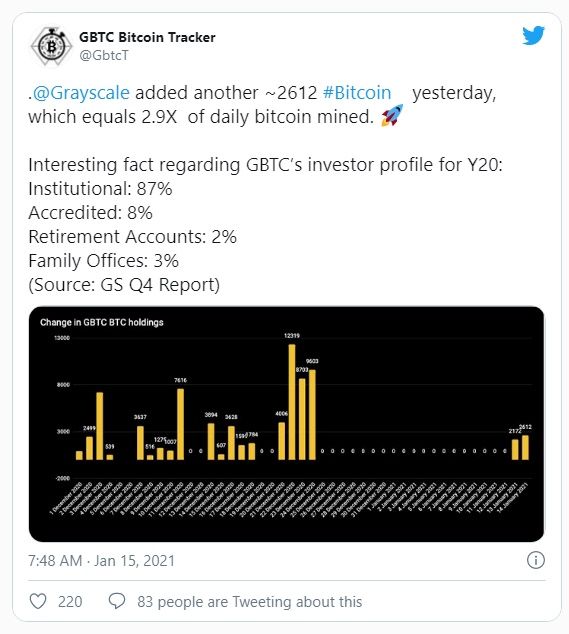Open the GBTC holdings chart image
The height and width of the screenshot is (634, 569).
tap(286, 424)
